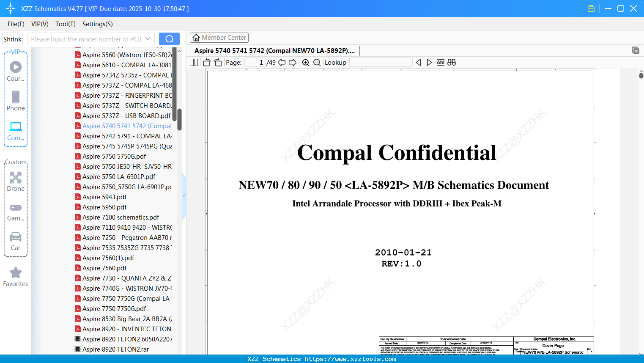The image size is (644, 363).
Task: Zoom out of the schematic
Action: click(x=317, y=62)
